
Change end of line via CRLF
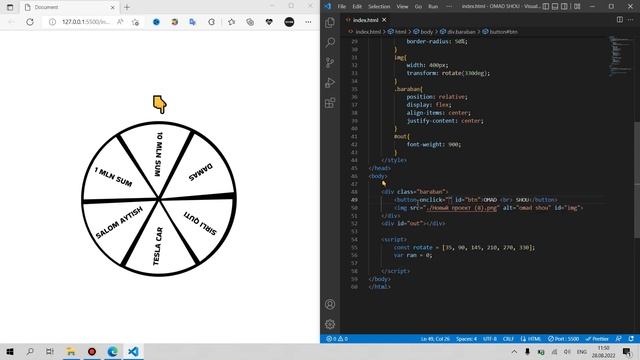tap(508, 339)
